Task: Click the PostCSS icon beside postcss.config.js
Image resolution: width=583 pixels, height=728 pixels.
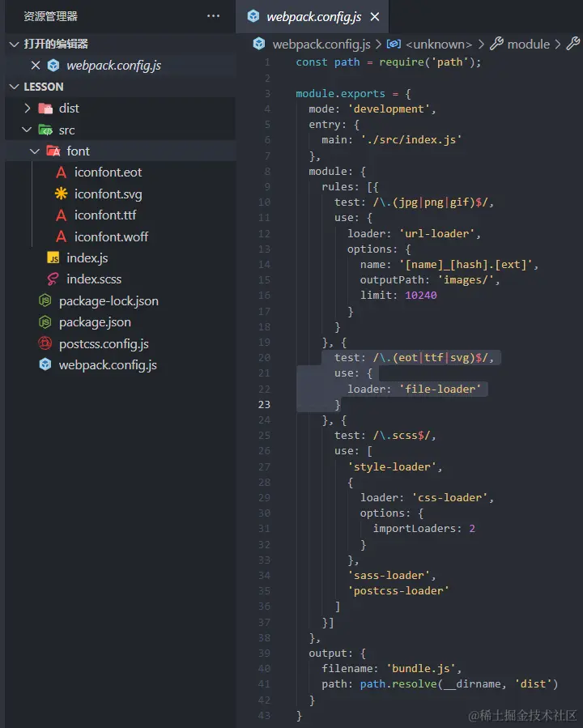Action: click(x=45, y=343)
